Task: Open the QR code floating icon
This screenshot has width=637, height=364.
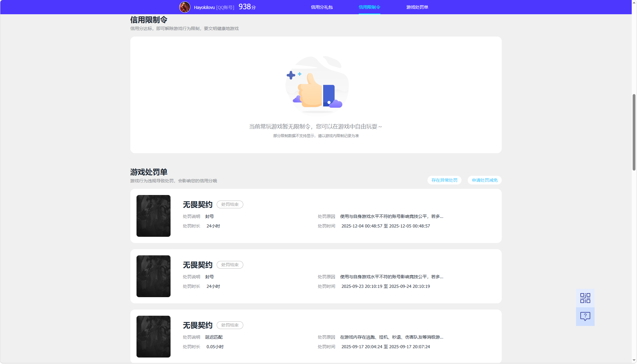Action: pos(585,298)
